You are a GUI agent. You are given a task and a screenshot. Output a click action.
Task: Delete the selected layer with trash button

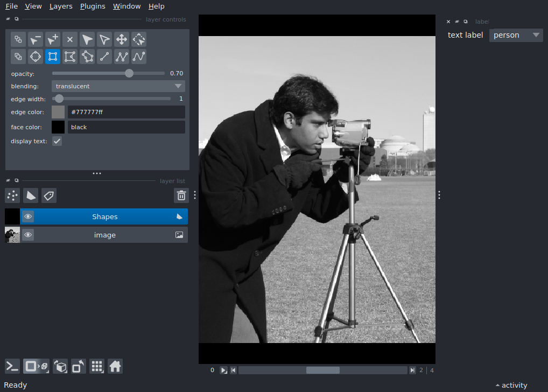point(181,195)
